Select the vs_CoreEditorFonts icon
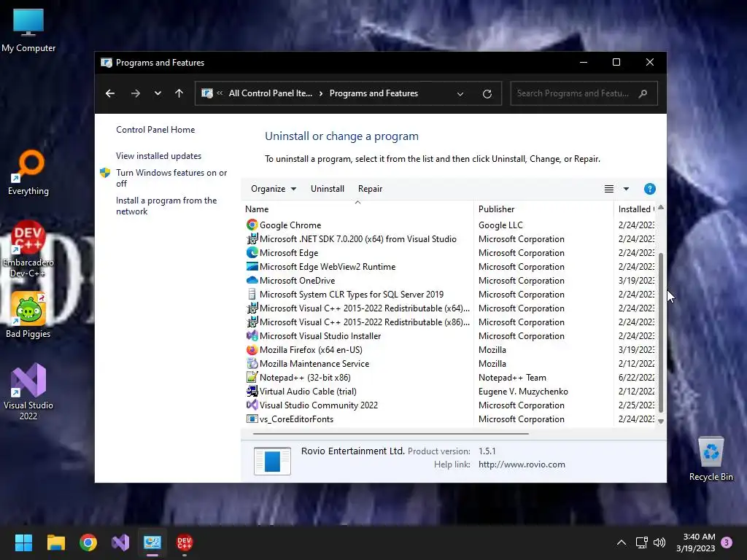This screenshot has height=560, width=747. click(252, 419)
